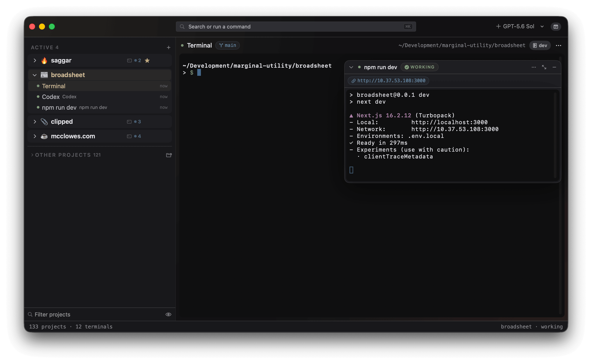Focus the Filter projects field
The image size is (592, 364).
click(96, 314)
